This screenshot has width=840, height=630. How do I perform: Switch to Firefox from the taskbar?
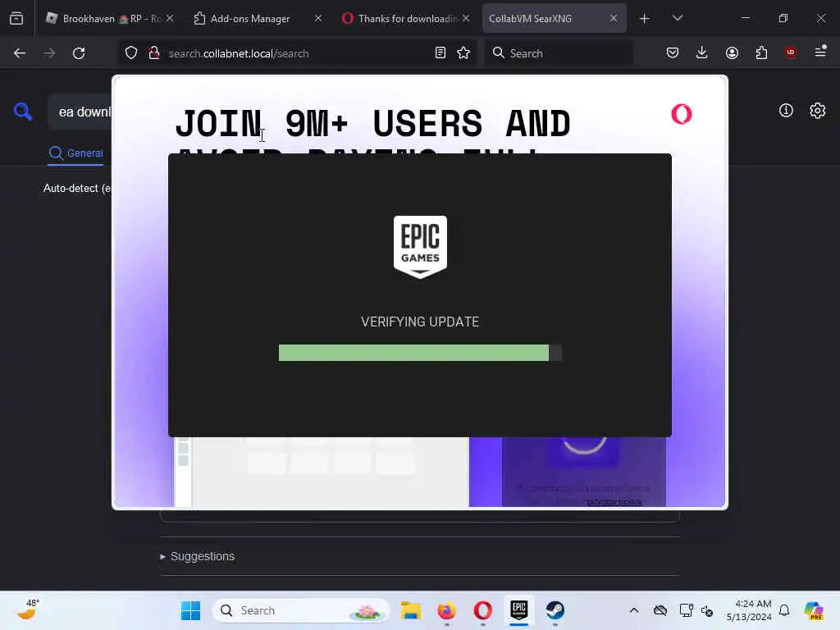(447, 610)
